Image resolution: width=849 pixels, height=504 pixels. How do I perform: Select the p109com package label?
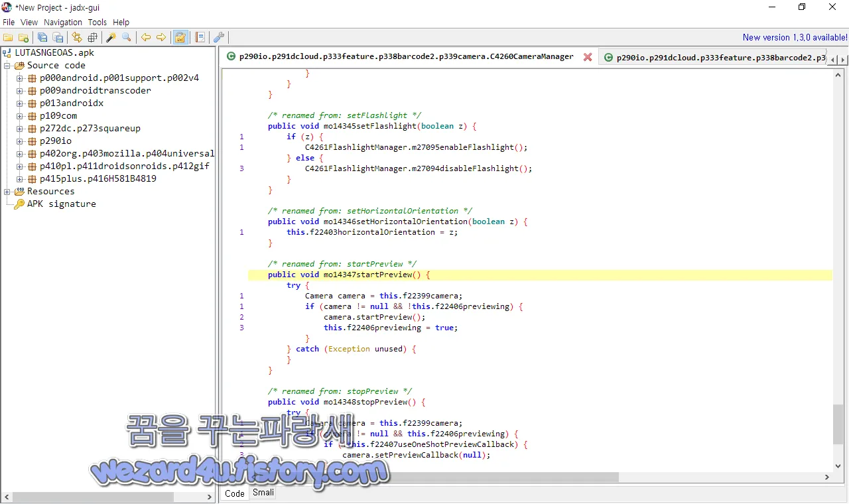click(58, 116)
